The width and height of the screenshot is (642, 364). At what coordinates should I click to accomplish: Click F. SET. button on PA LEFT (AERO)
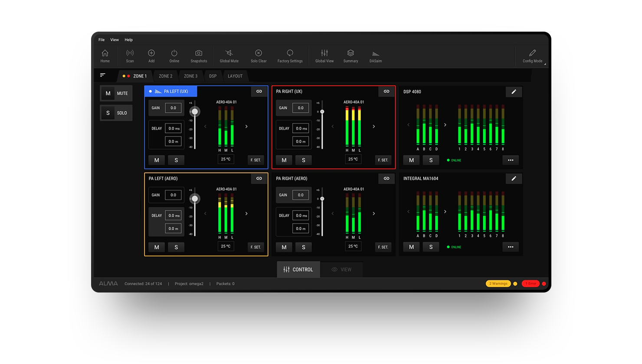[x=255, y=247]
